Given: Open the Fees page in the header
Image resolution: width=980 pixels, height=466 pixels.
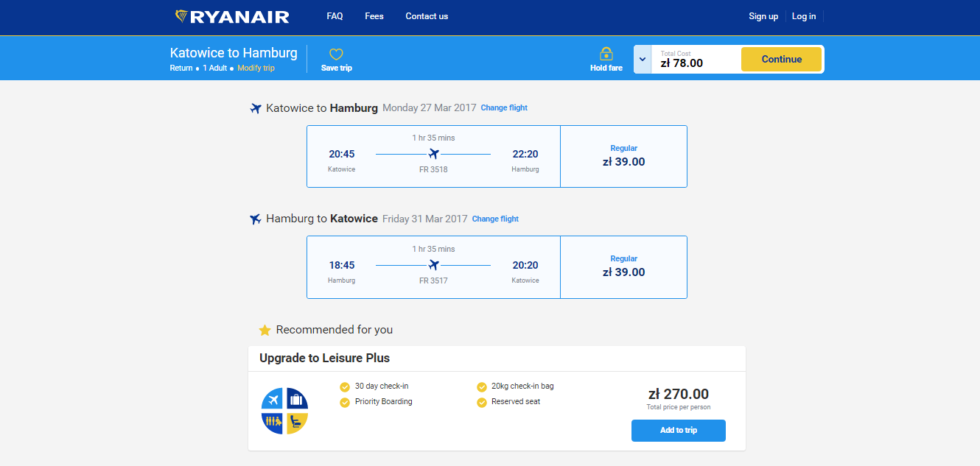Looking at the screenshot, I should click(374, 16).
